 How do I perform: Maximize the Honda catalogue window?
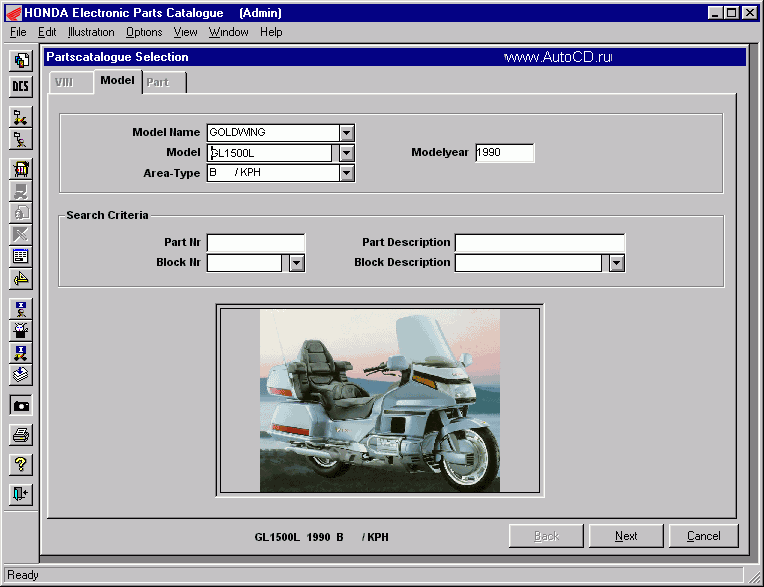pos(731,13)
